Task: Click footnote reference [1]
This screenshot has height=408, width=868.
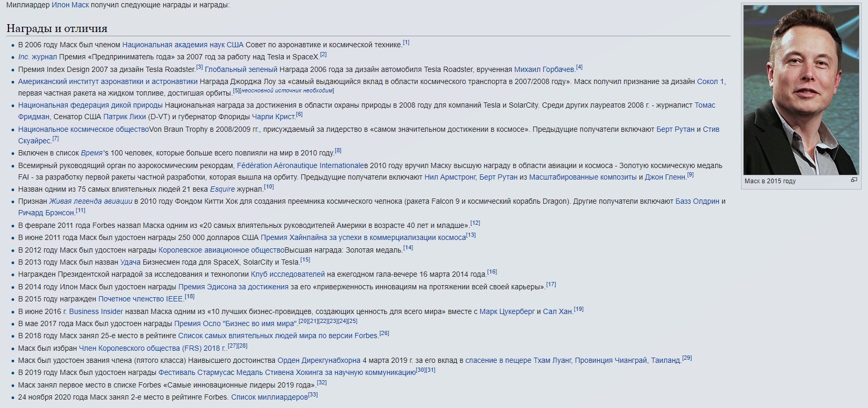Action: pos(406,43)
